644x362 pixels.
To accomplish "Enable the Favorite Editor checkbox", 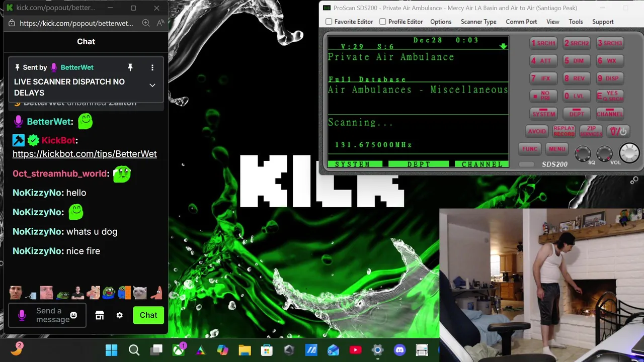I will (329, 22).
